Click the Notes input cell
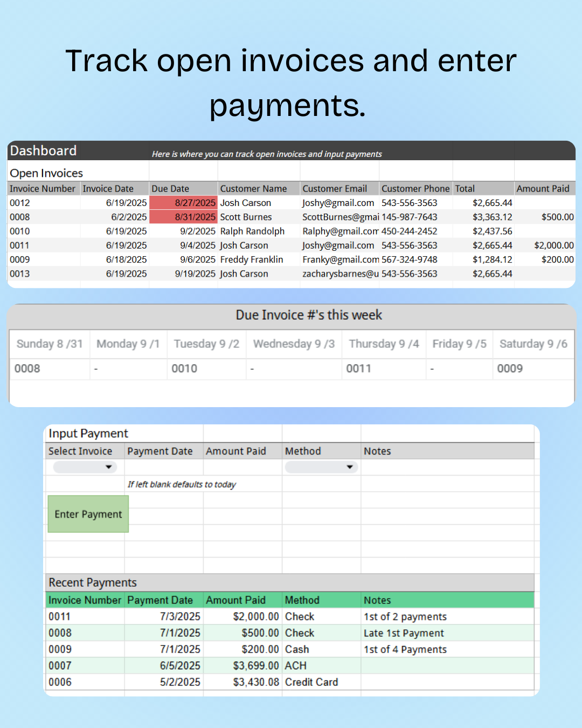Screen dimensions: 582x728 tap(447, 467)
